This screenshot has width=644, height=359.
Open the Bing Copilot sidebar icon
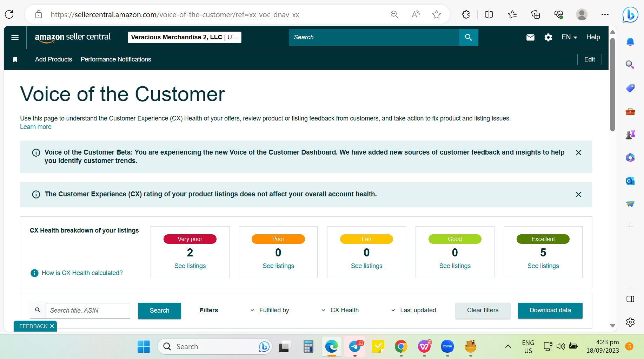(x=630, y=15)
